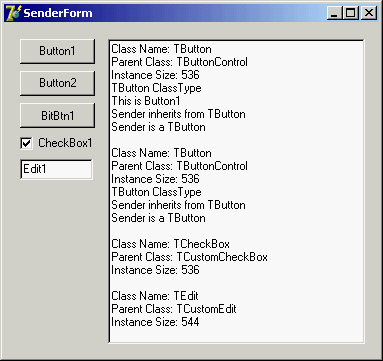
Task: Click the line 'Parent Class: TCustomEdit'
Action: coord(174,309)
